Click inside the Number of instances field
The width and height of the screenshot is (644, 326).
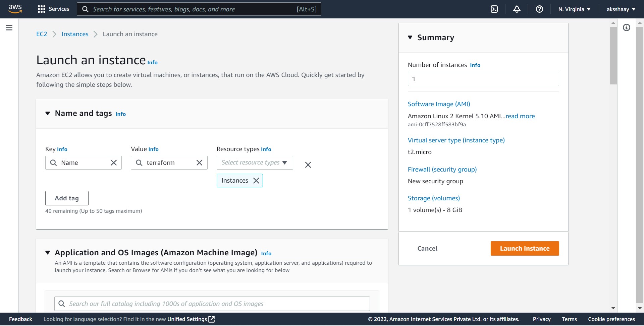483,79
